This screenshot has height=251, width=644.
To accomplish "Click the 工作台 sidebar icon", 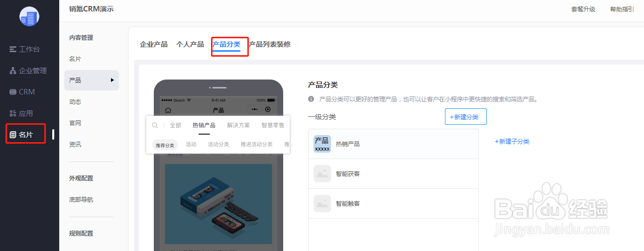I will pos(13,49).
